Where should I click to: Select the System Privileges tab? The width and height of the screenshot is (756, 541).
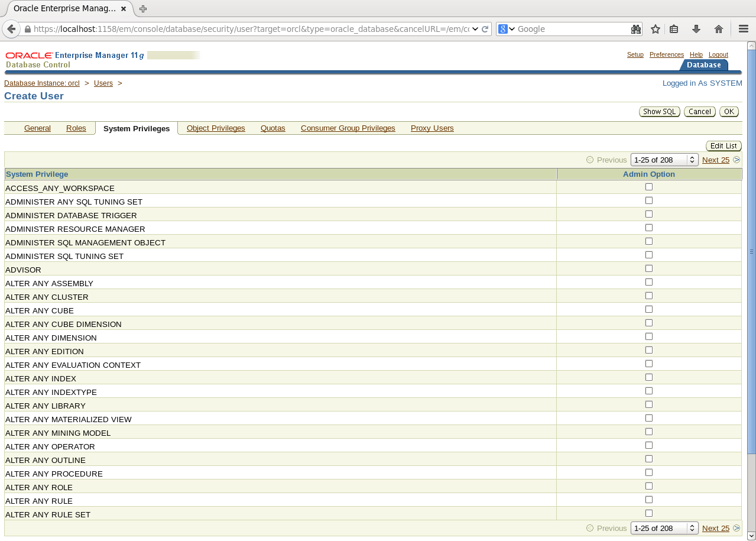pos(137,128)
